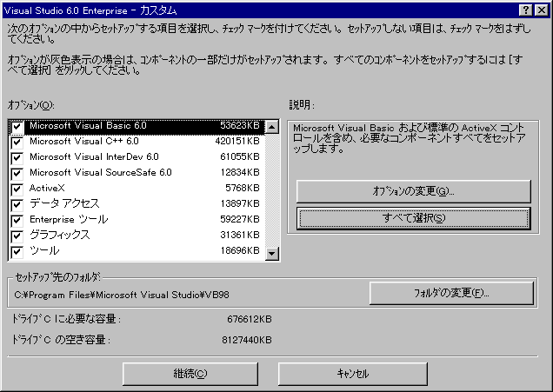Click the 継続(C) button
This screenshot has width=553, height=392.
click(190, 374)
